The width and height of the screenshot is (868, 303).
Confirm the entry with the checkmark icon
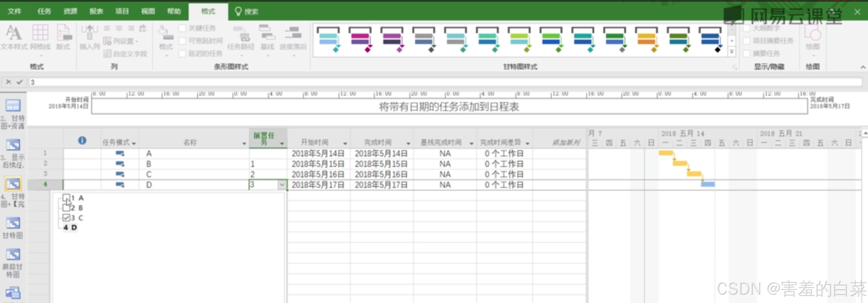[20, 82]
